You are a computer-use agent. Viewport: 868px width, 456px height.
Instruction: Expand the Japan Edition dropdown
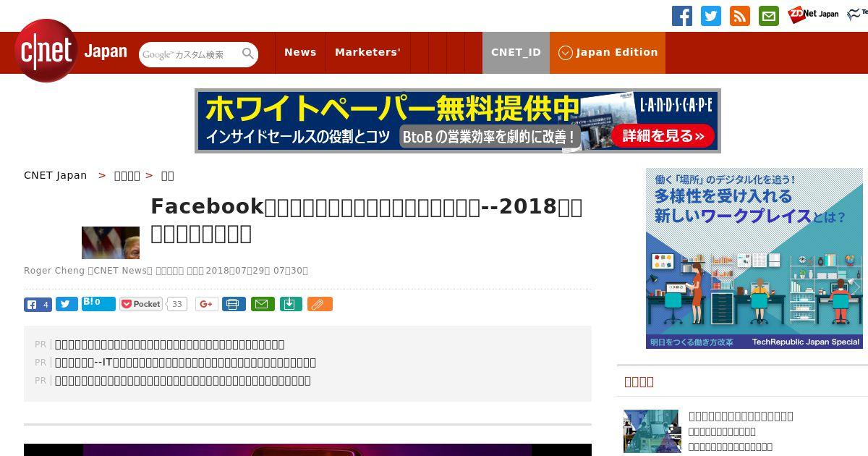(608, 52)
